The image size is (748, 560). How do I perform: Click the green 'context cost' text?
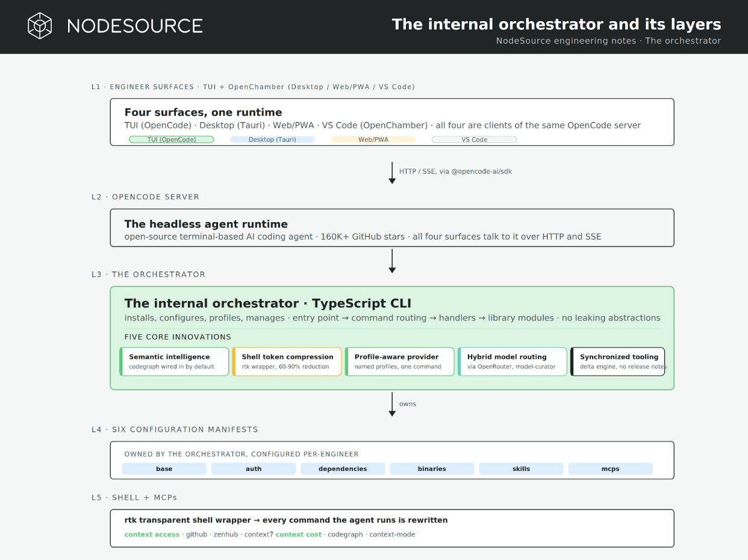click(299, 535)
